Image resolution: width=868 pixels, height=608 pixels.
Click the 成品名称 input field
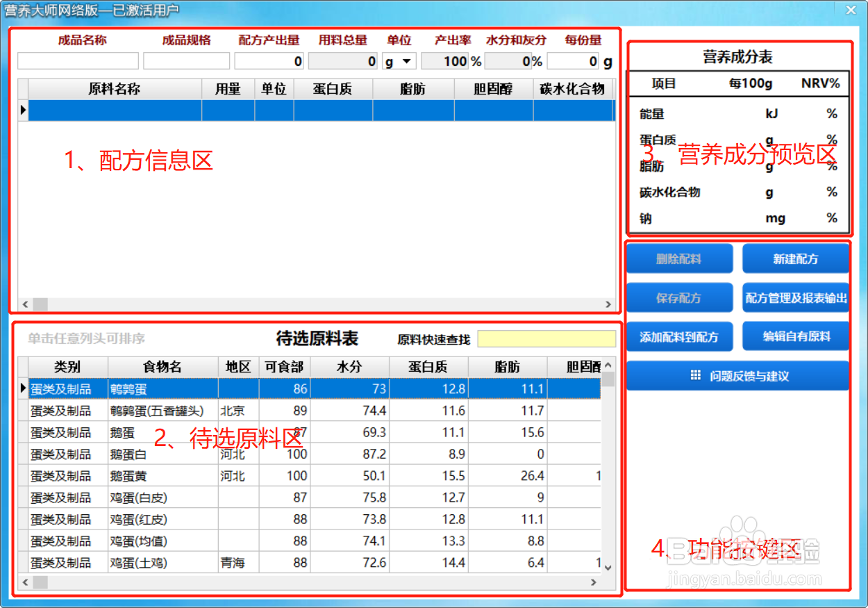pyautogui.click(x=77, y=61)
